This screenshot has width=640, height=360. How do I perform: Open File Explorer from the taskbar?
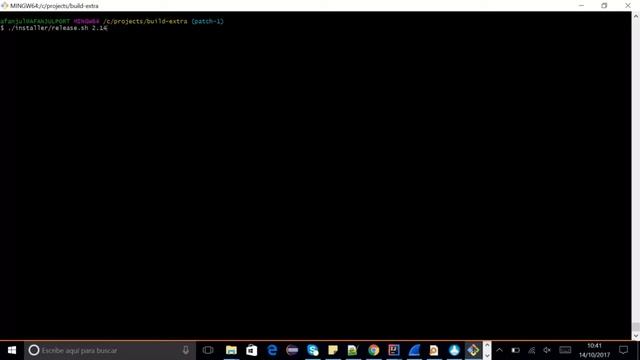click(x=231, y=350)
